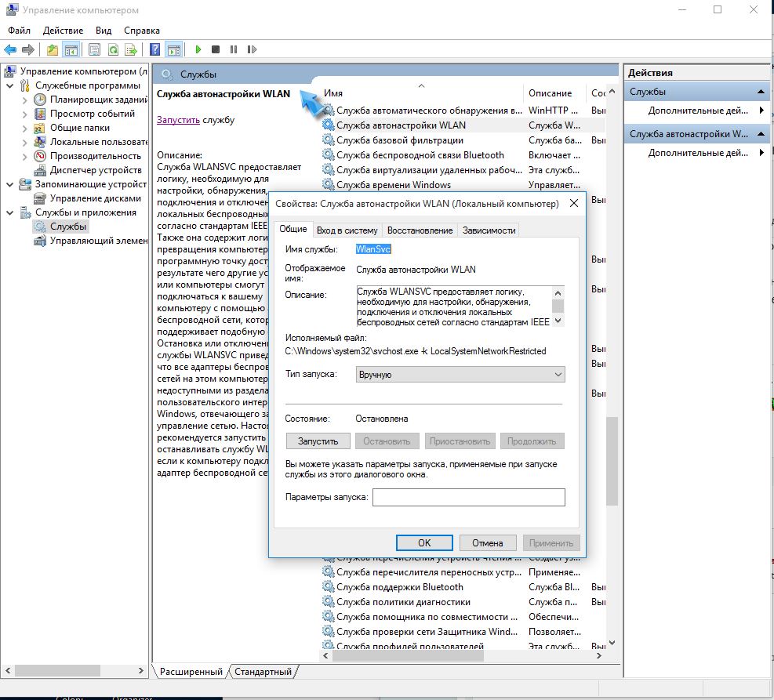
Task: Click the Stop Service square icon
Action: (x=216, y=49)
